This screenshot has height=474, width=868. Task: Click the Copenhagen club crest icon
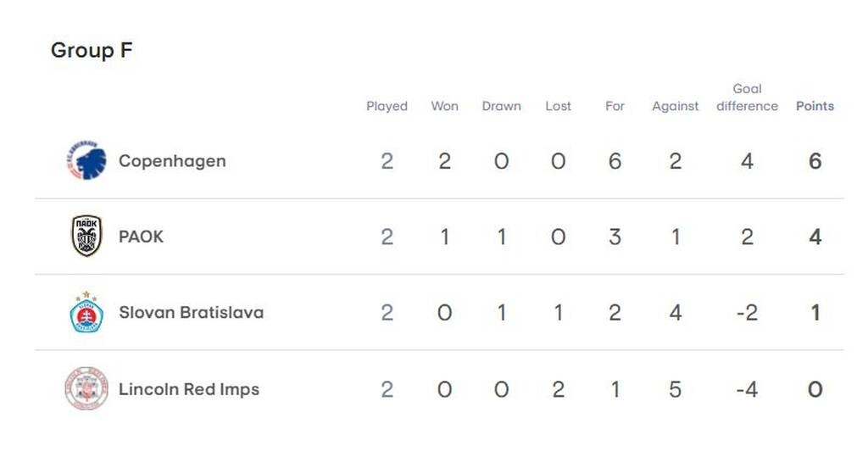point(86,161)
